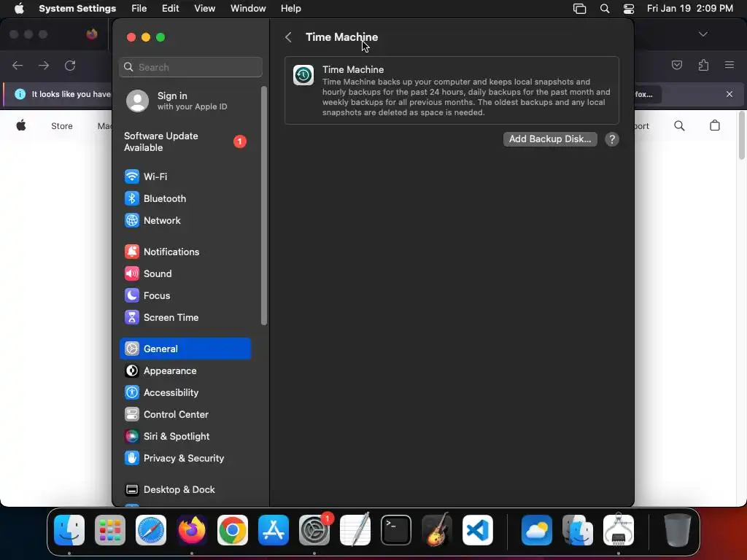Image resolution: width=747 pixels, height=560 pixels.
Task: Dismiss the Firefox notification bar
Action: coord(729,94)
